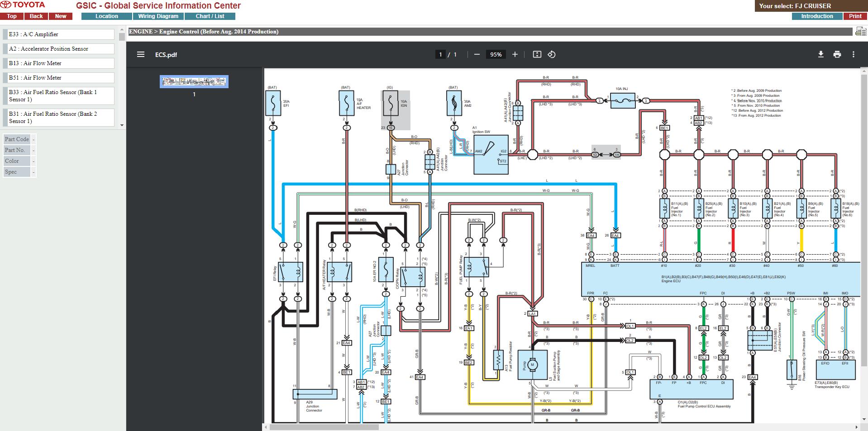Click the scroll left arrow below the diagram
This screenshot has width=868, height=431.
[x=267, y=427]
